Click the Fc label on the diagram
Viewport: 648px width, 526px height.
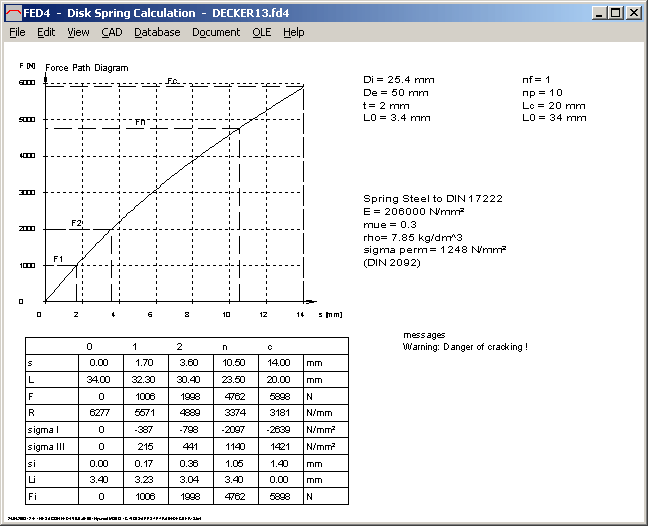173,81
